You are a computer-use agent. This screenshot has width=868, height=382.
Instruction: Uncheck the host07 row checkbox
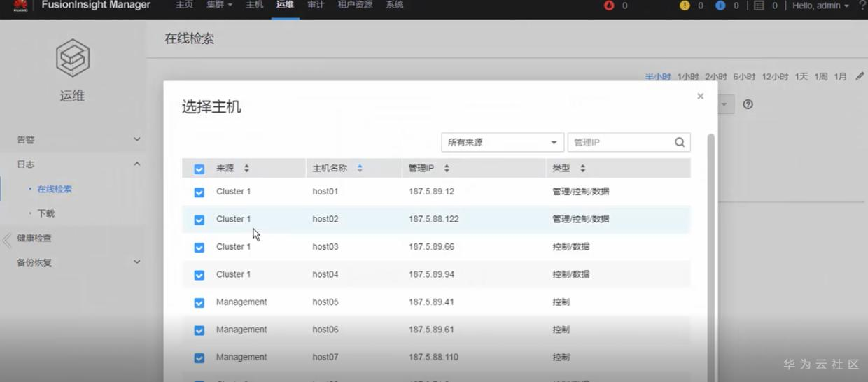(x=199, y=358)
